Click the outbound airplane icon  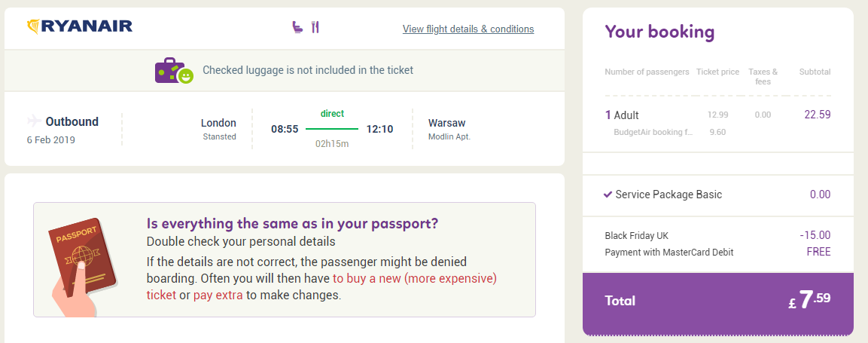[x=35, y=121]
